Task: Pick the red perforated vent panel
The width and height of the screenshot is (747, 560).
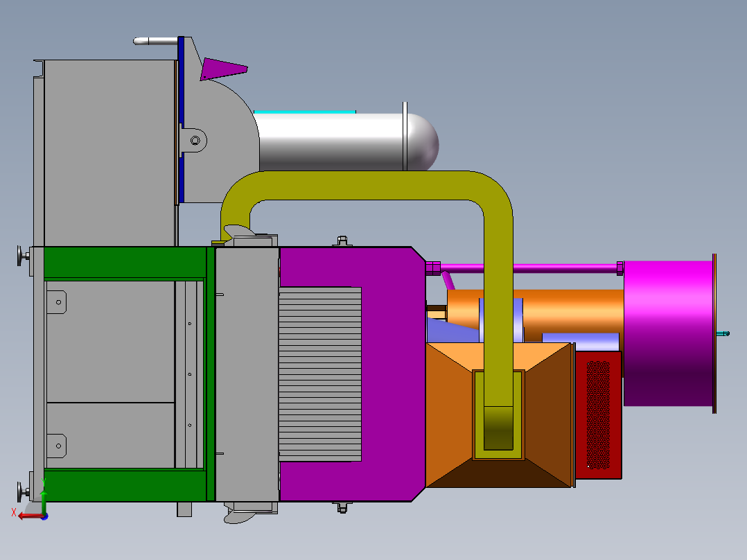Action: 599,414
